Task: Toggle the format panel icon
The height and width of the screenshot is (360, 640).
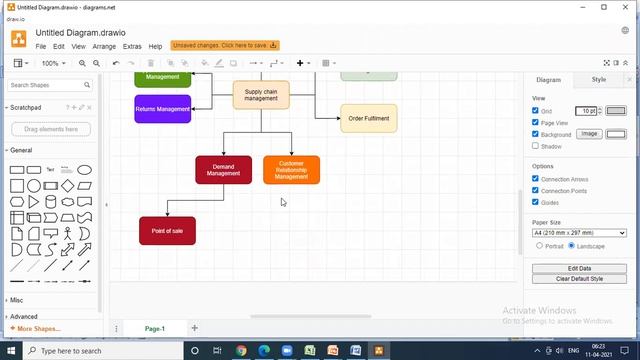Action: point(616,63)
